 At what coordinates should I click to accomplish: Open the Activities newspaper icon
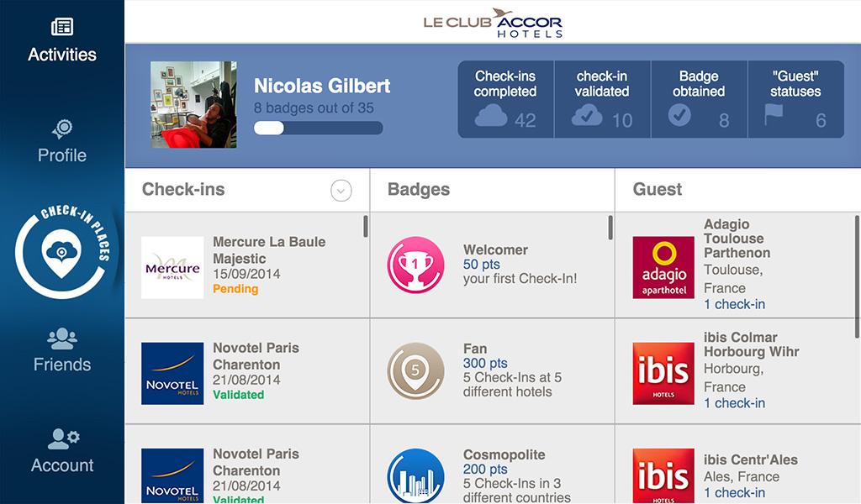(x=62, y=26)
